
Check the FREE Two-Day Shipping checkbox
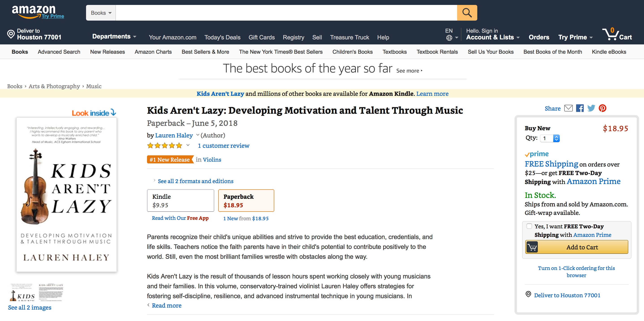529,226
